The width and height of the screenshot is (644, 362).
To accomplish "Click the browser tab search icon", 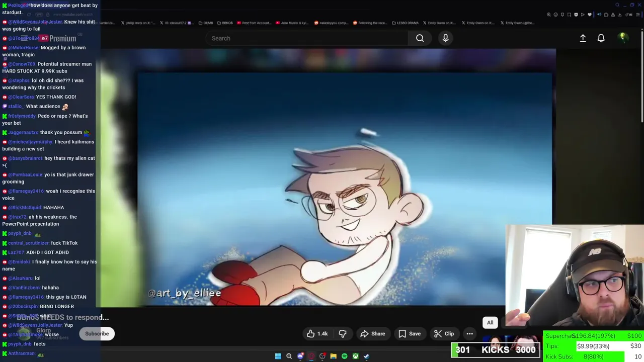I will tap(617, 5).
